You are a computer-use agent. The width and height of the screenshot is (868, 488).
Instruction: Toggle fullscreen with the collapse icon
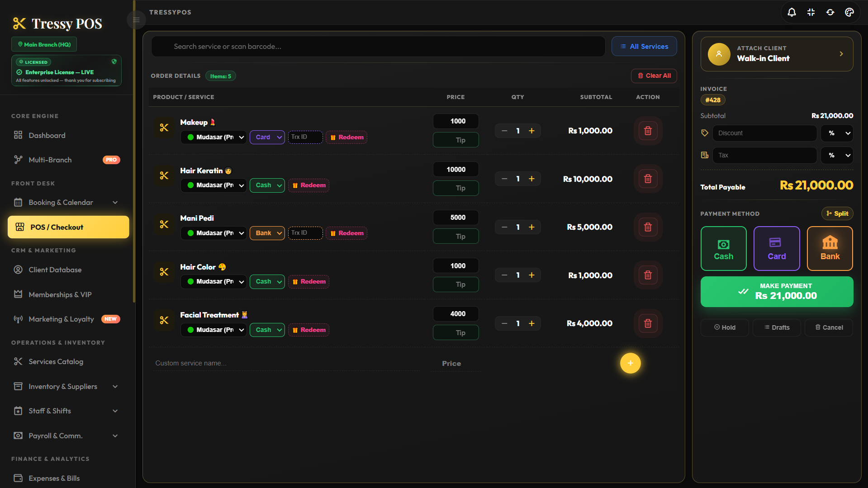coord(811,12)
